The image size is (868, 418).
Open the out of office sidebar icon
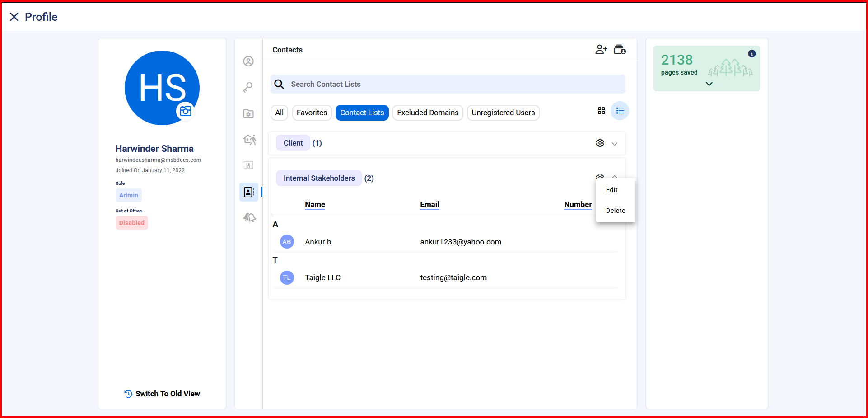click(249, 140)
